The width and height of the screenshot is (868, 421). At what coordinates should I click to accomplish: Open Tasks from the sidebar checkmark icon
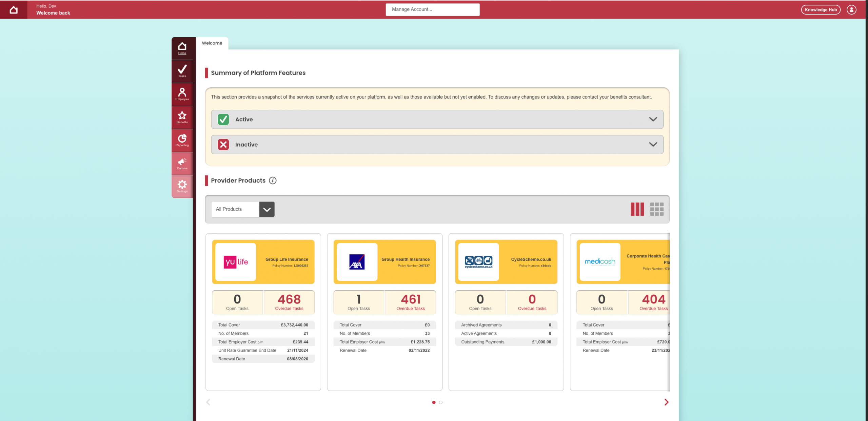182,71
